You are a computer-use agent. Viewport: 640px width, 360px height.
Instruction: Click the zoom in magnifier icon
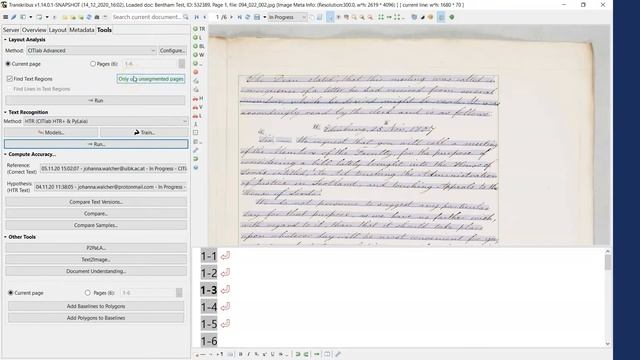pos(362,17)
